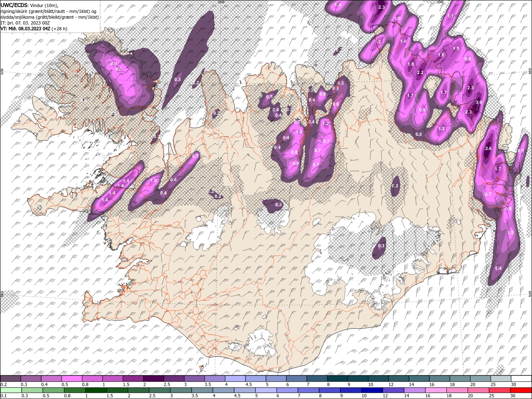Click the 3.0 precipitation value on the map
532x399 pixels.
pyautogui.click(x=479, y=102)
